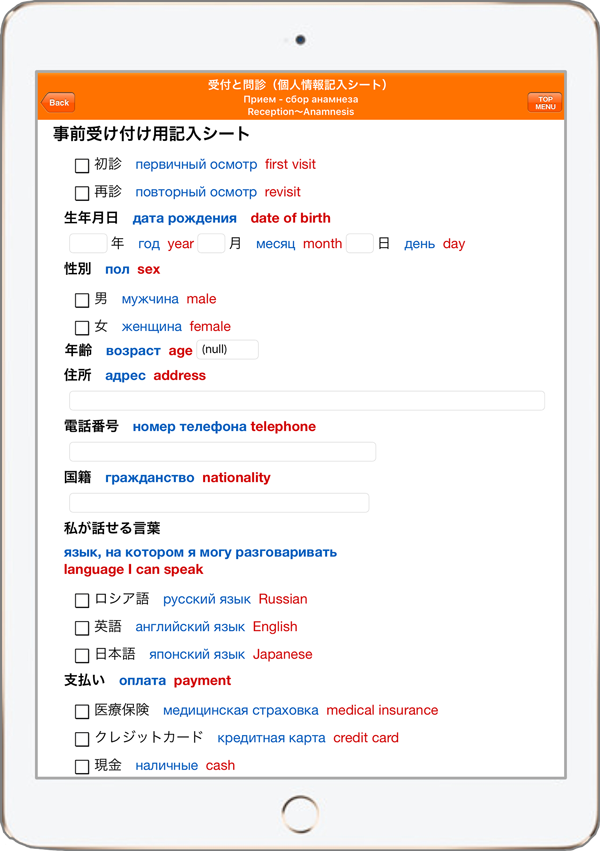Tap the Back button
The image size is (600, 851).
point(58,103)
